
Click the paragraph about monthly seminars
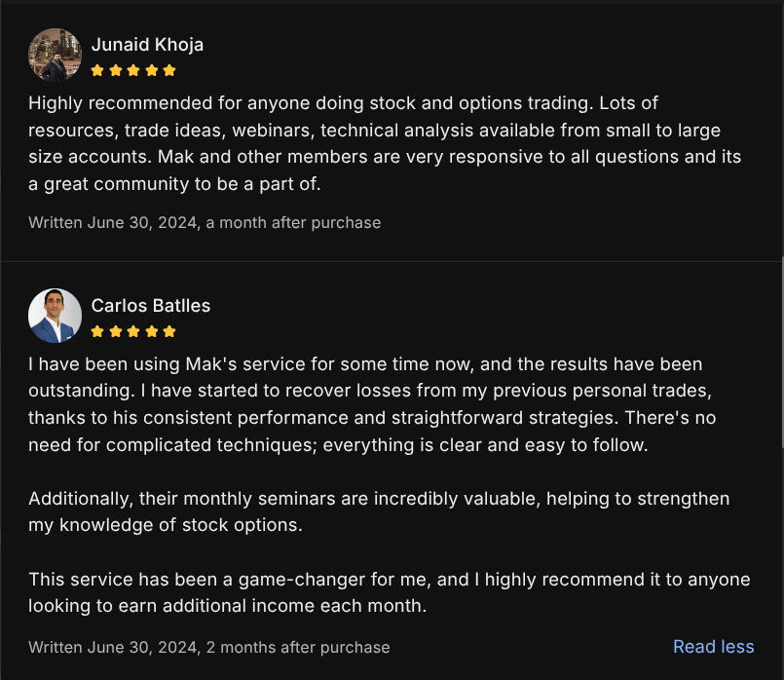tap(379, 511)
